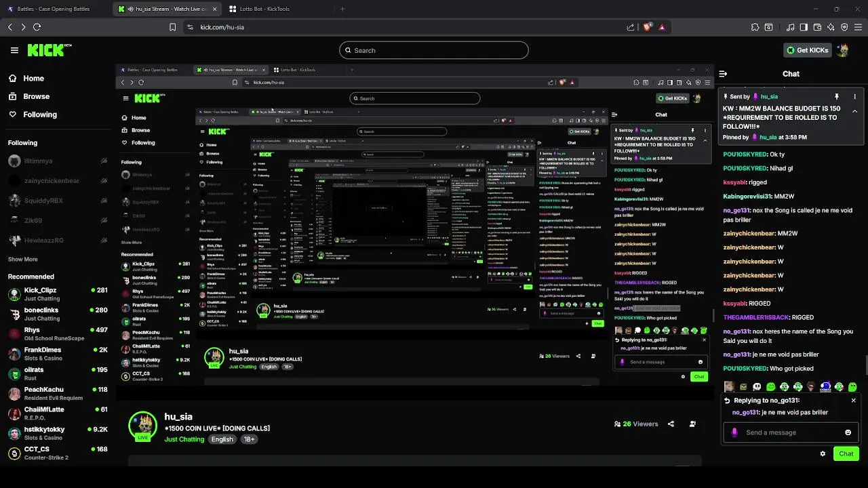
Task: Open the Brave Rewards triangle icon
Action: (662, 27)
